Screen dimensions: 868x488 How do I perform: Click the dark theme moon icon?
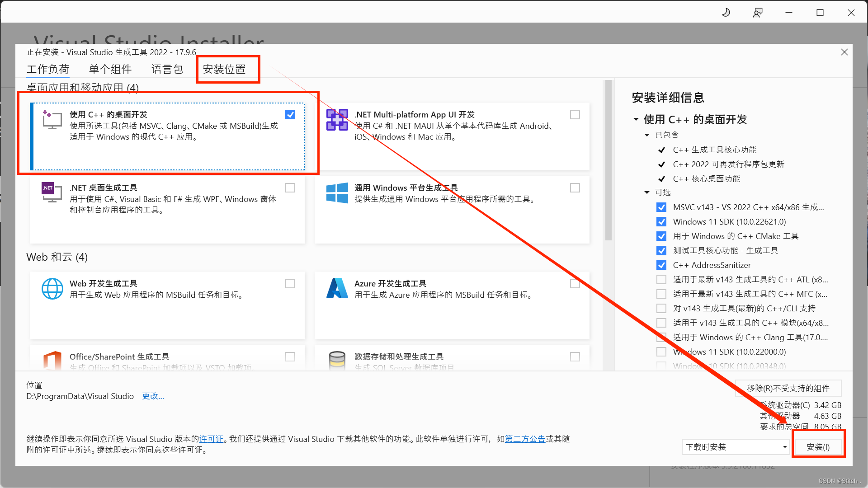(x=726, y=13)
